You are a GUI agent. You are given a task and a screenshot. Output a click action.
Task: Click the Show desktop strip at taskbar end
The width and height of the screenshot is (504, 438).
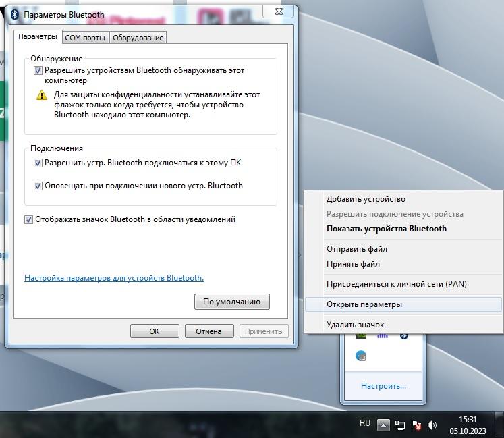tap(499, 425)
